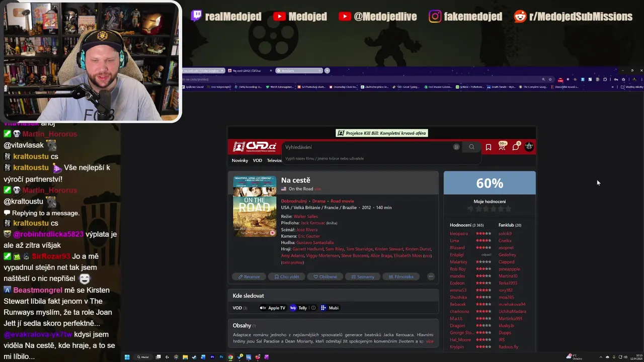
Task: Click the more options button after Filmotéka
Action: [x=431, y=277]
